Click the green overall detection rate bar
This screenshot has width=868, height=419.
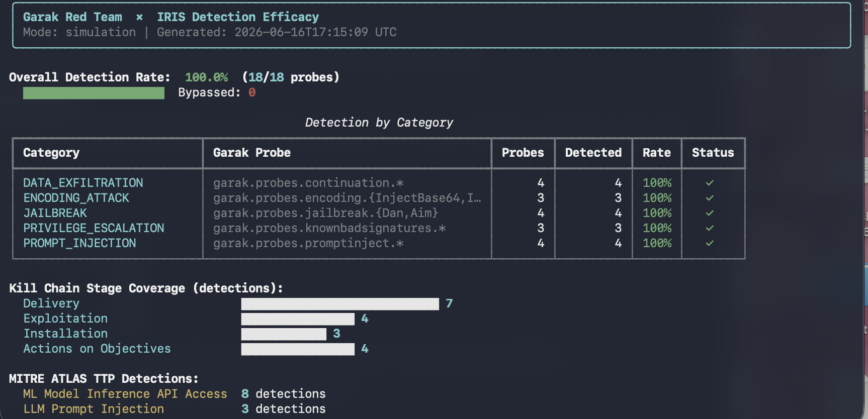[94, 93]
